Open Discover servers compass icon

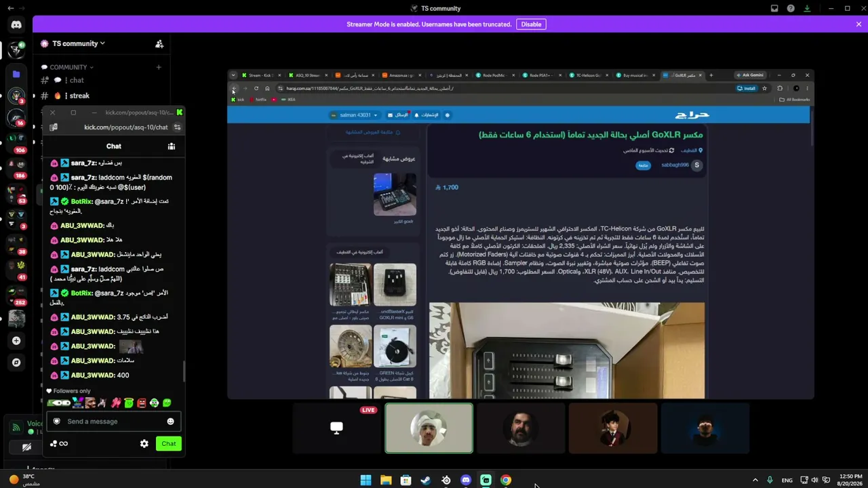(16, 362)
